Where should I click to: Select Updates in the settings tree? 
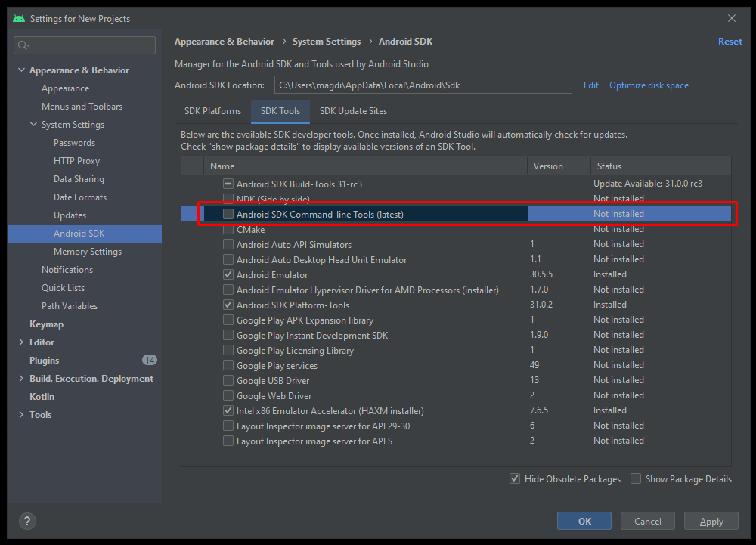pyautogui.click(x=70, y=215)
